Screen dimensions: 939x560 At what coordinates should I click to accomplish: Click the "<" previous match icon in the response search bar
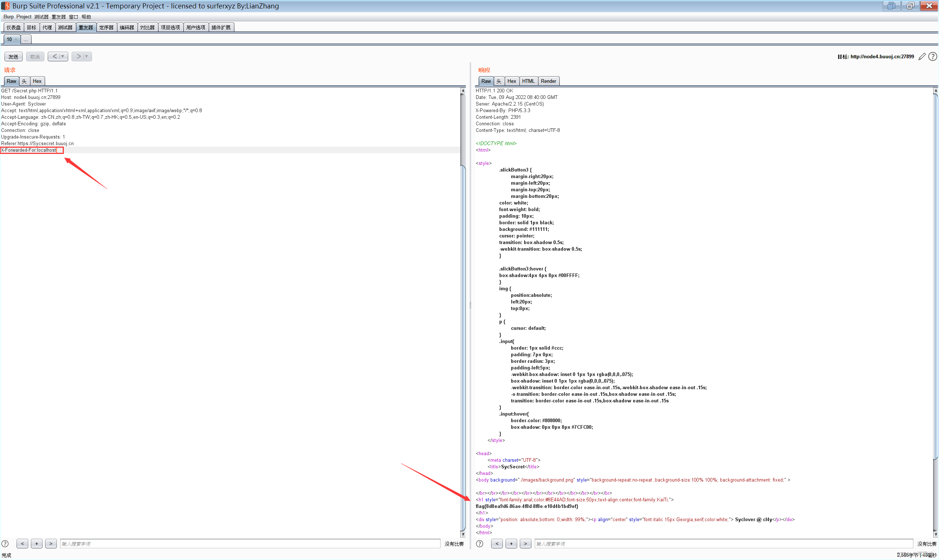tap(497, 544)
